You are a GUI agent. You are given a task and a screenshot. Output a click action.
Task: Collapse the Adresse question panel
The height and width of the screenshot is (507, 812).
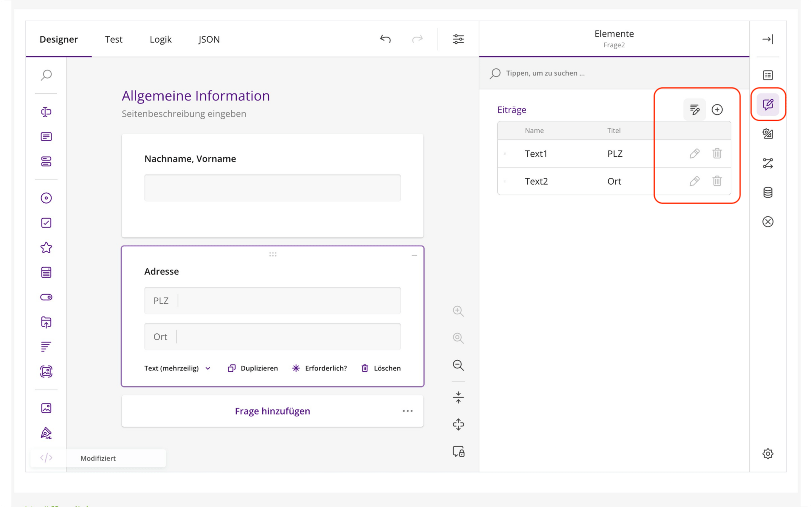[414, 256]
